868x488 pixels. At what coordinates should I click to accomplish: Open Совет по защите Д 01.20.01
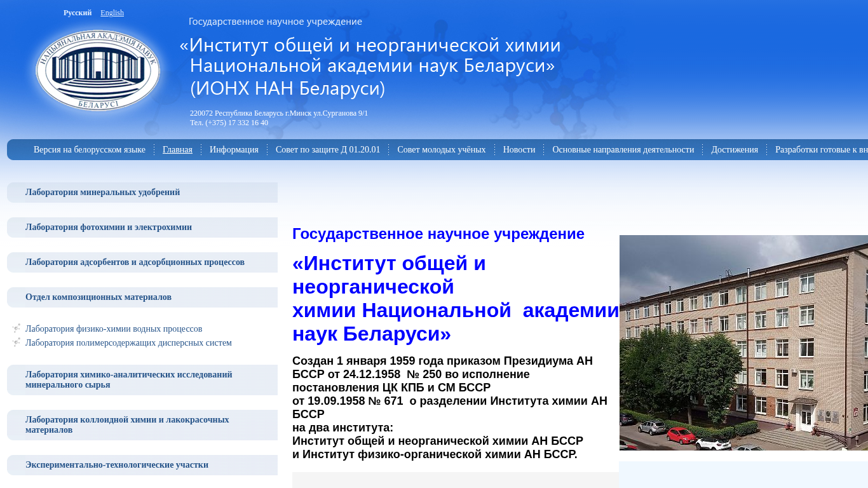pyautogui.click(x=328, y=150)
